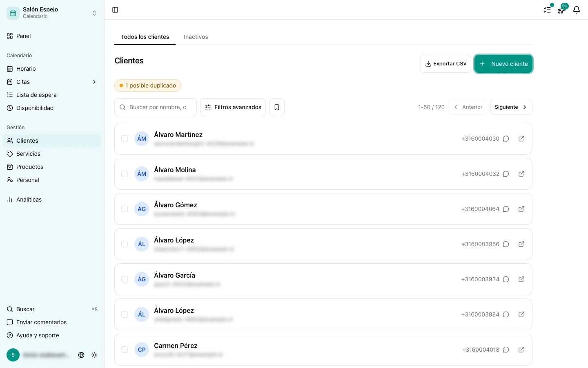Image resolution: width=588 pixels, height=368 pixels.
Task: Change language via globe icon
Action: pyautogui.click(x=81, y=355)
